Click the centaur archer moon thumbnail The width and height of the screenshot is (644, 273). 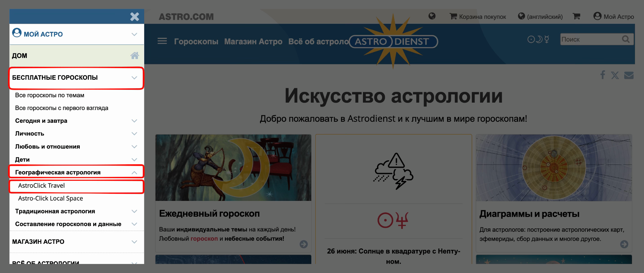(233, 168)
